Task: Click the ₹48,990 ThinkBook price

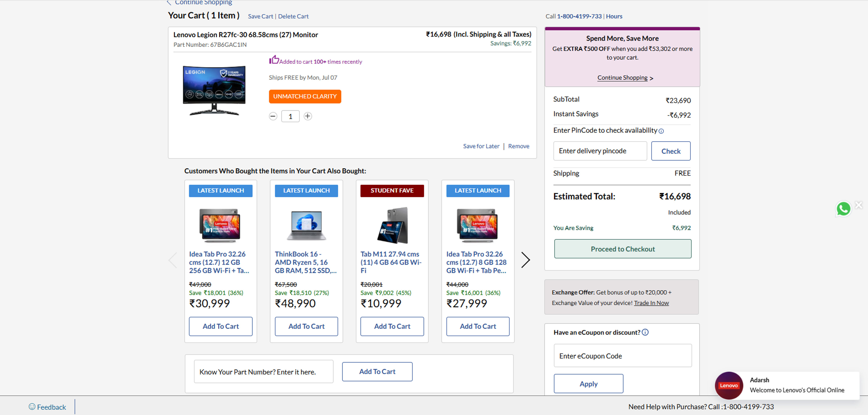Action: coord(295,303)
